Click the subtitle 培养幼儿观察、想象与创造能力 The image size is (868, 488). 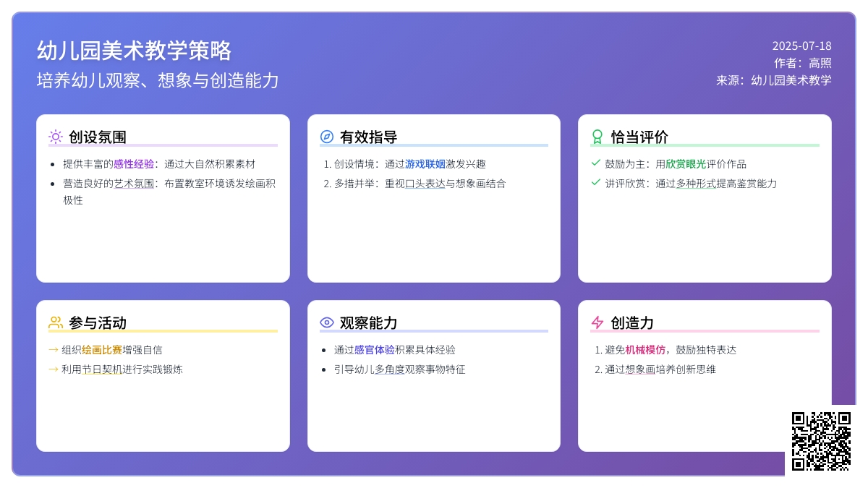[x=158, y=80]
